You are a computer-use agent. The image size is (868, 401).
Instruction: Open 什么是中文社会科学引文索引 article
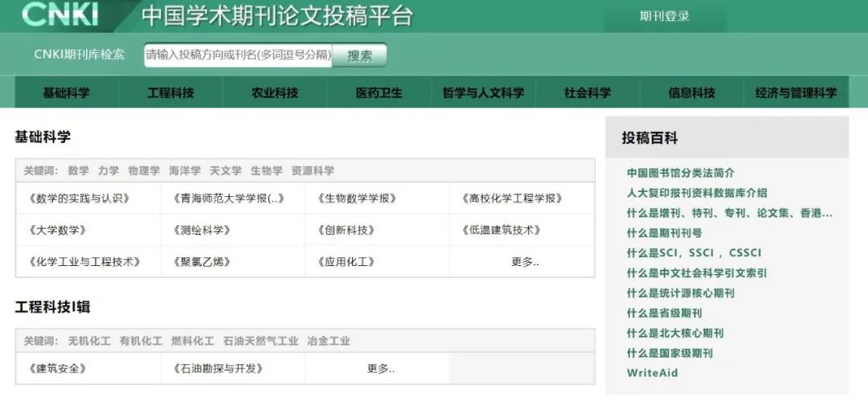click(x=697, y=273)
